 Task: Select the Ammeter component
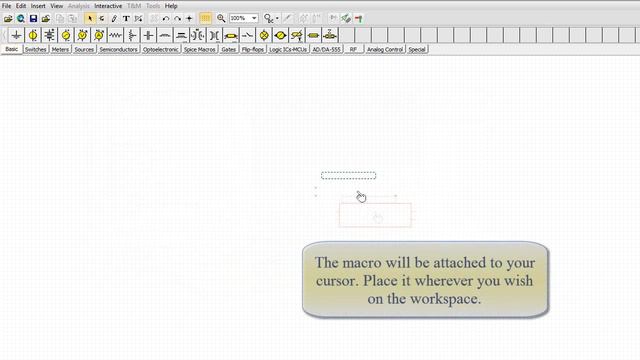tap(99, 36)
